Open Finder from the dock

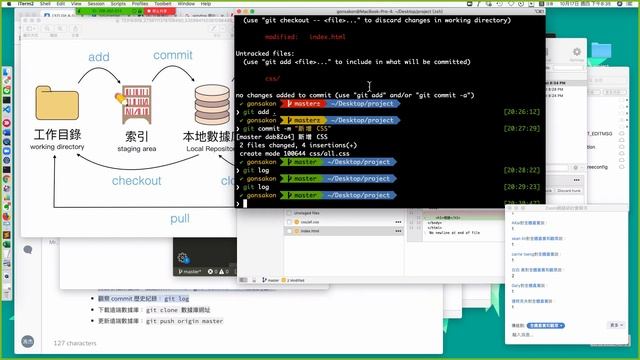(x=7, y=72)
